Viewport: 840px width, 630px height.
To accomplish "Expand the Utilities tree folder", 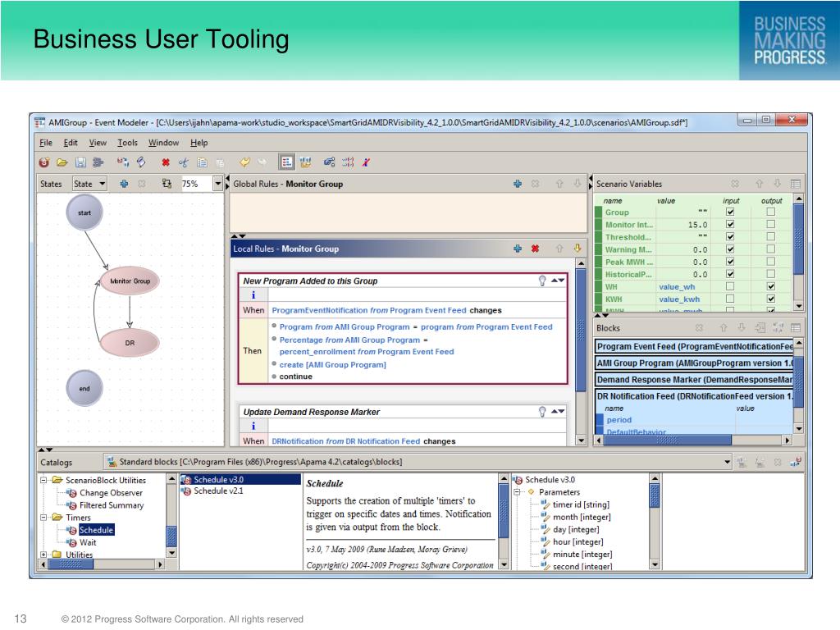I will coord(43,555).
